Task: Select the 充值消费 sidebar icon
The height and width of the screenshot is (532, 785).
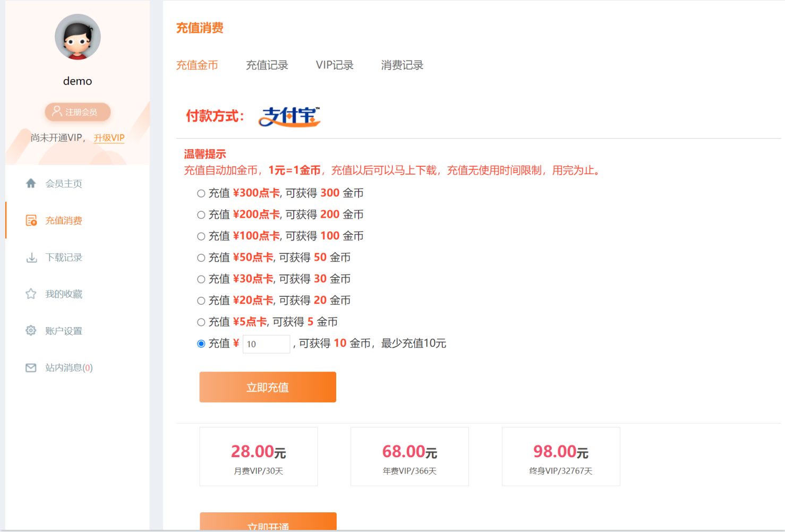Action: (31, 220)
